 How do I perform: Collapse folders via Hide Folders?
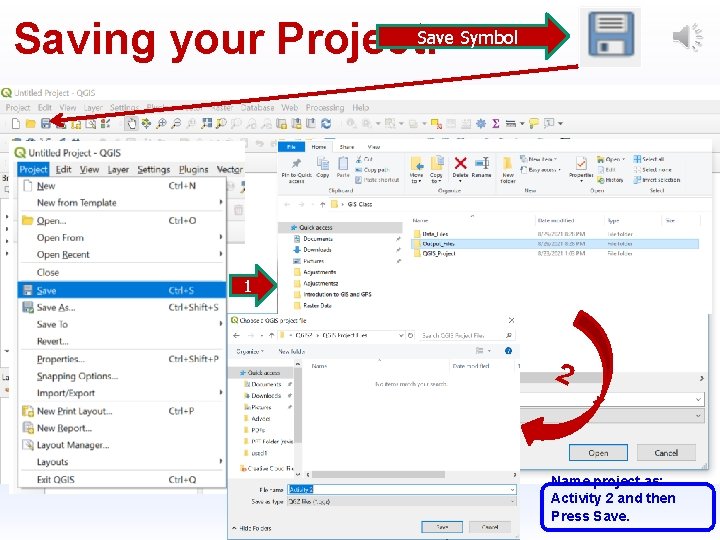[252, 529]
